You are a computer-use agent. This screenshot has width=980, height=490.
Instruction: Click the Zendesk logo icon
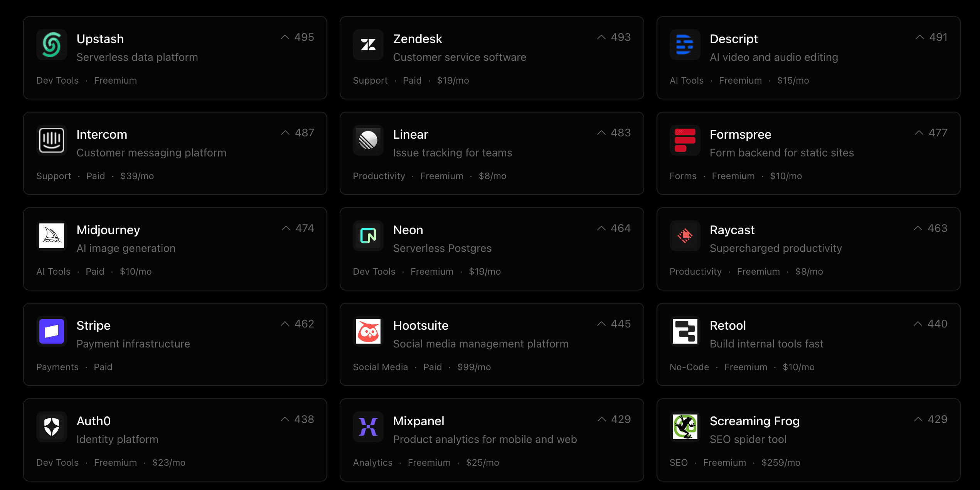coord(368,45)
